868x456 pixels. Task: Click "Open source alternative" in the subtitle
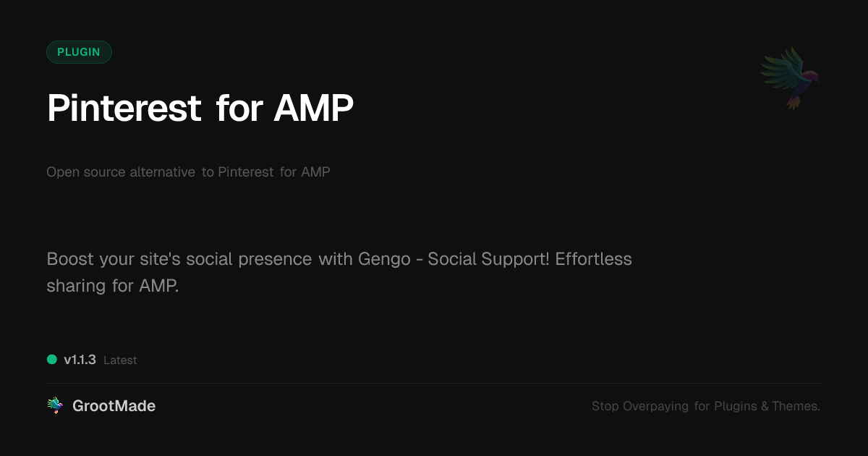(121, 172)
